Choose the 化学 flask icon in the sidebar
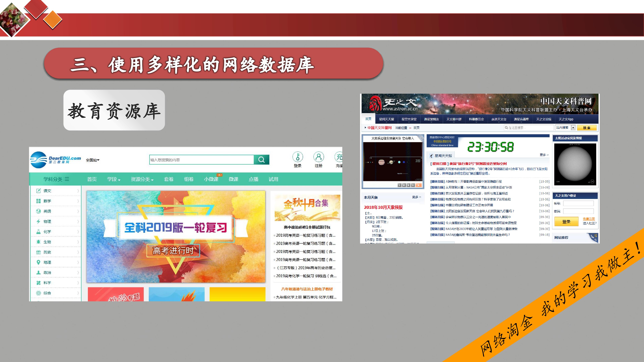This screenshot has width=644, height=362. (x=38, y=232)
